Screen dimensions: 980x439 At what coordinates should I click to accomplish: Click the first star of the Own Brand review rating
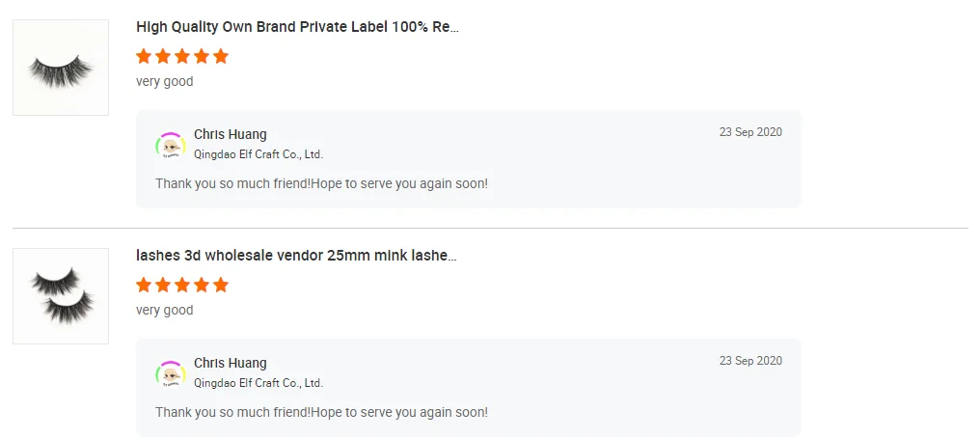pos(145,56)
